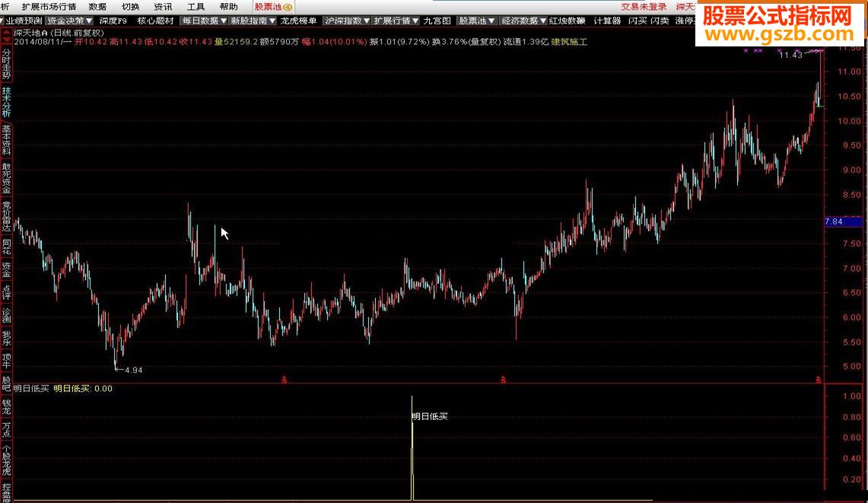Open 技术分析 in left sidebar
The width and height of the screenshot is (868, 503).
(6, 102)
